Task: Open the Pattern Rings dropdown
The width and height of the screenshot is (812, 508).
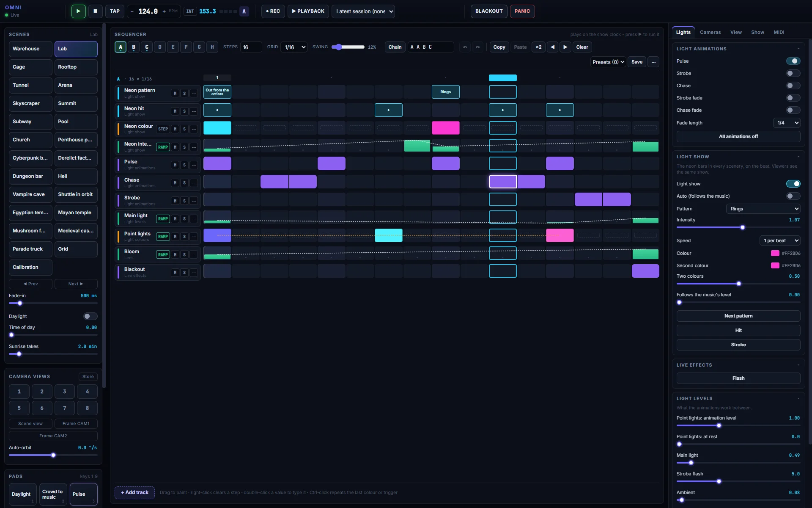Action: 763,209
